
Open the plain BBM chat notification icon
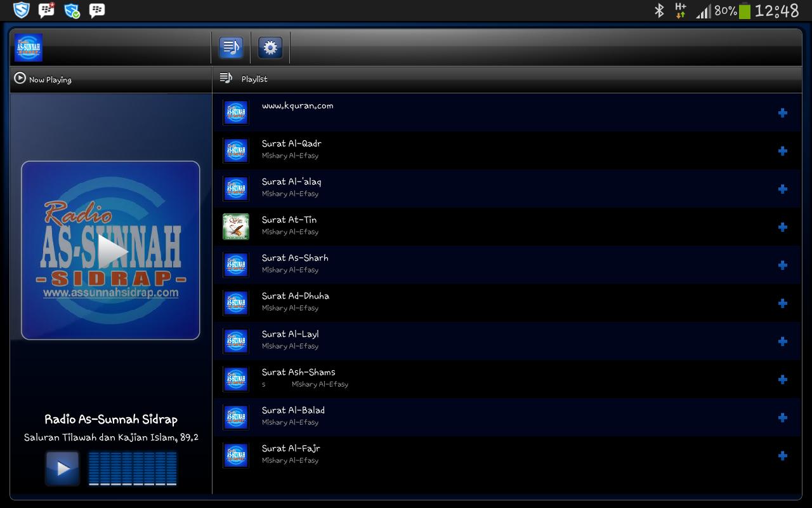click(97, 10)
